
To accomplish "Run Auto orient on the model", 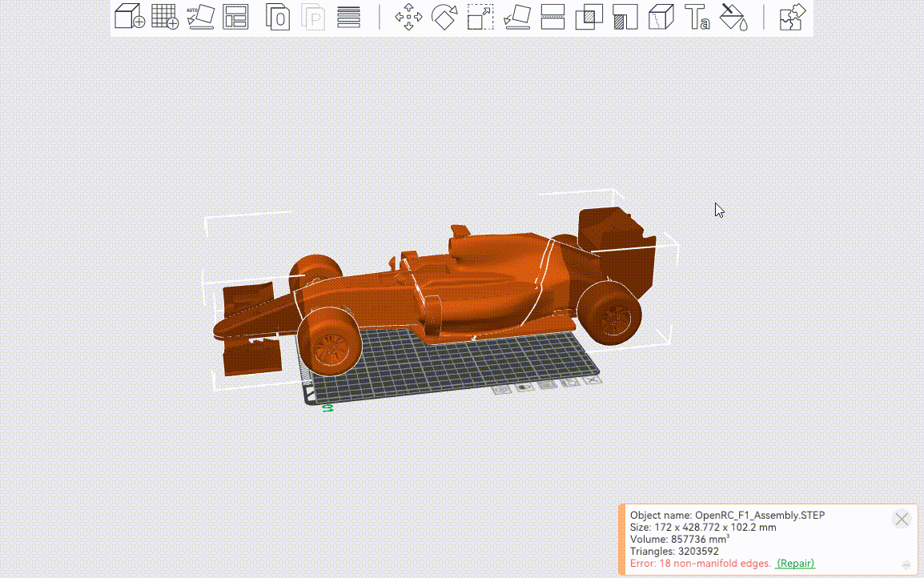I will [200, 17].
